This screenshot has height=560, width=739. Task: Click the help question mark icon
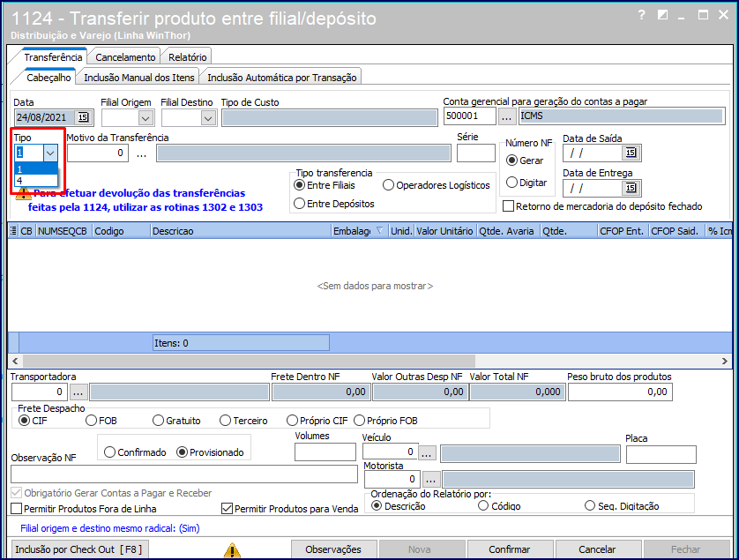tap(641, 15)
